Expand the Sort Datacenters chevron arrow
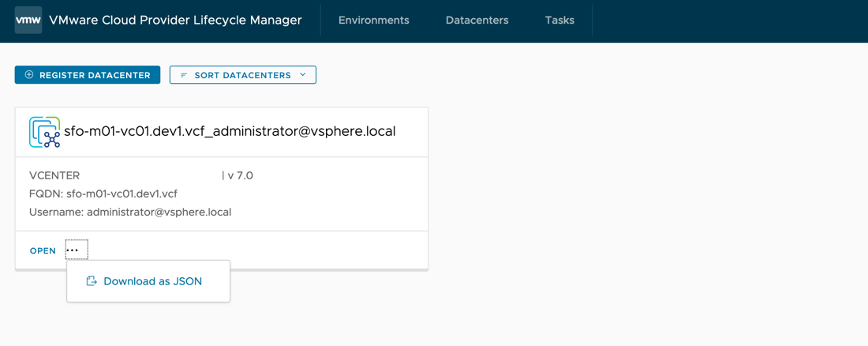Viewport: 868px width, 346px height. click(303, 75)
